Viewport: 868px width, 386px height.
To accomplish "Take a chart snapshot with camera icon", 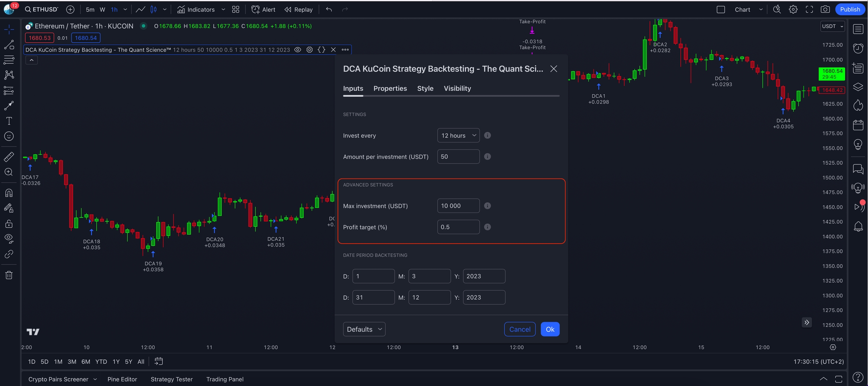I will click(x=825, y=9).
